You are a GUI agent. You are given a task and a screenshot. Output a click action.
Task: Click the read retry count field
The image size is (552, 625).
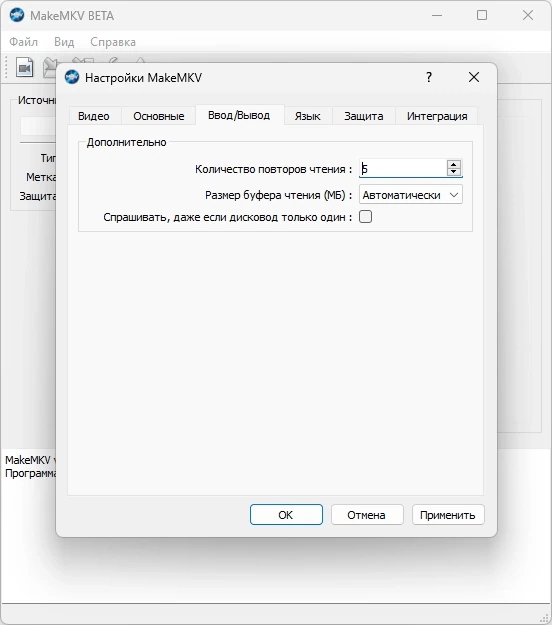(403, 169)
